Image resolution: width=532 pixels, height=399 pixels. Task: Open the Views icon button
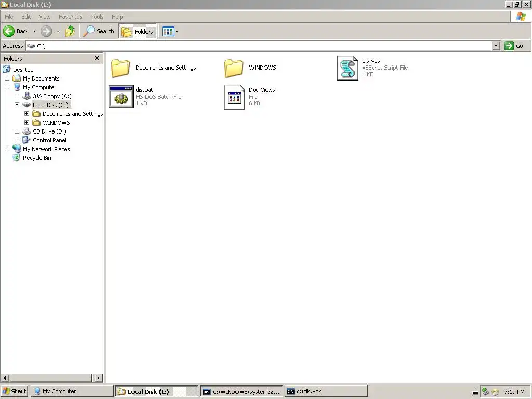[x=168, y=31]
